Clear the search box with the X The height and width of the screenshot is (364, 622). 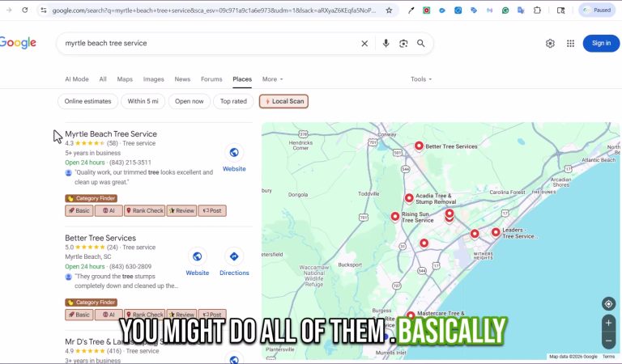click(364, 43)
